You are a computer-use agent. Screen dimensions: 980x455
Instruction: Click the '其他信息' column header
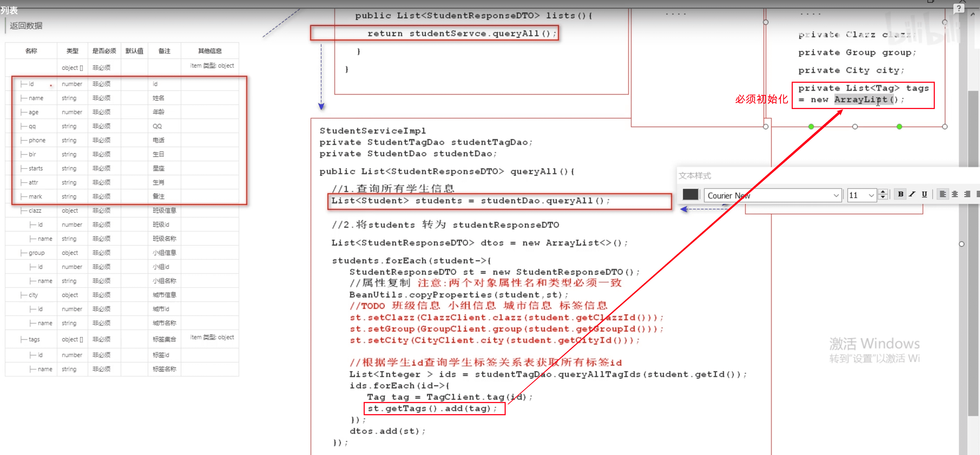pos(210,51)
